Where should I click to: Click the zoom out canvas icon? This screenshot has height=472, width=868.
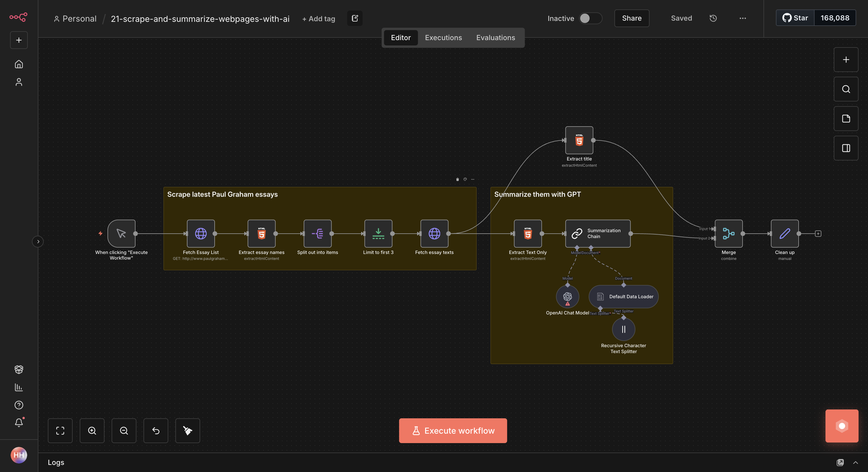124,430
